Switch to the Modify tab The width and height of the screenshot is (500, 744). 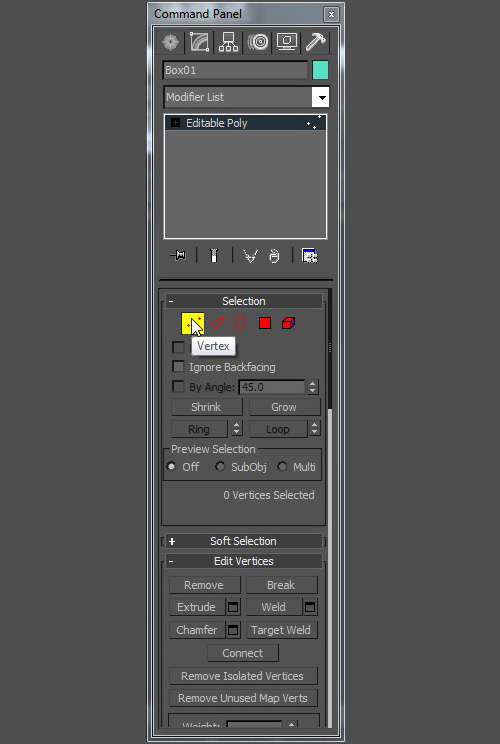point(199,42)
